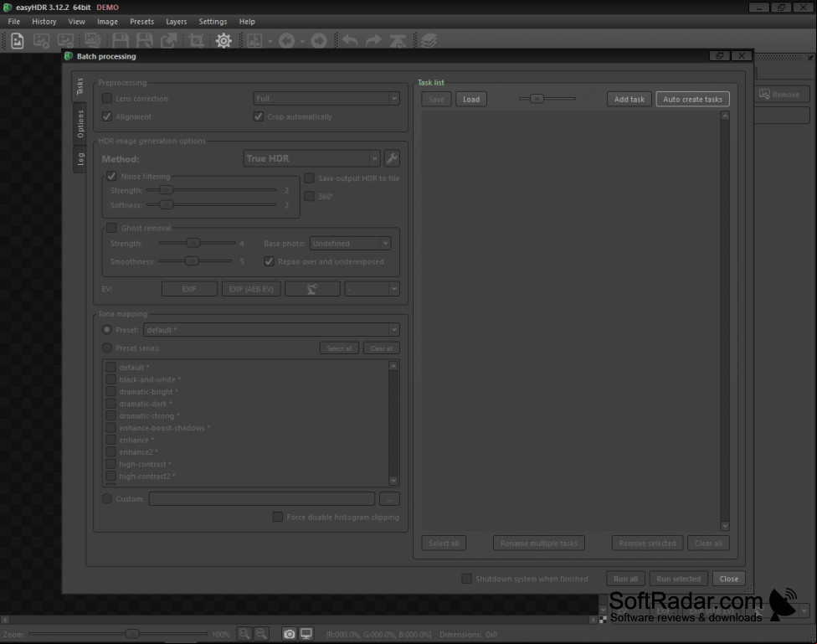Image resolution: width=817 pixels, height=644 pixels.
Task: Click the back arrow circle icon
Action: (x=286, y=40)
